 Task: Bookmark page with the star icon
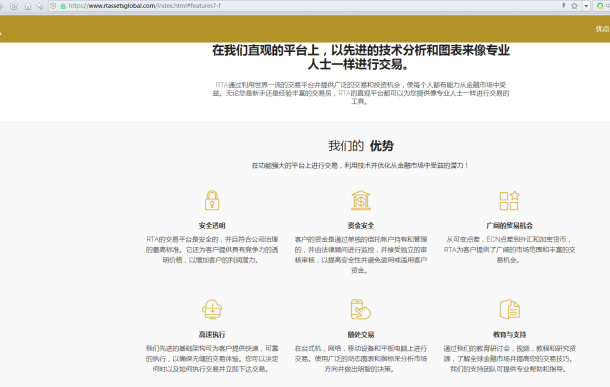(x=574, y=6)
